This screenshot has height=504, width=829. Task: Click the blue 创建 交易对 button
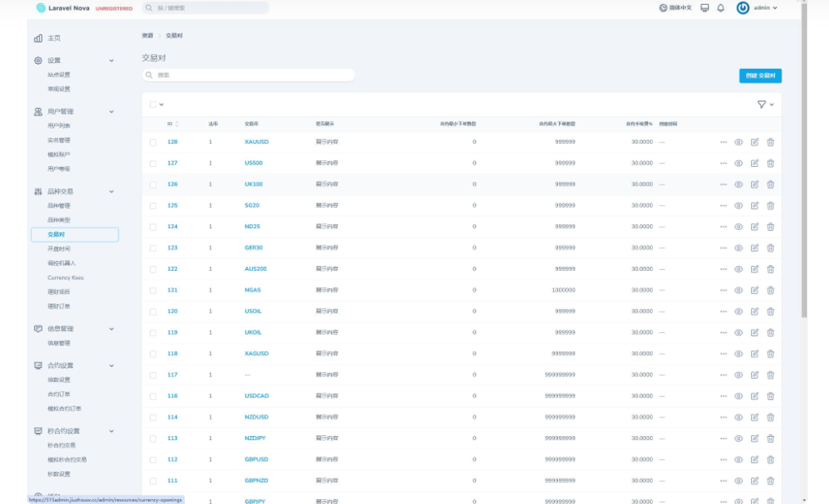tap(759, 75)
